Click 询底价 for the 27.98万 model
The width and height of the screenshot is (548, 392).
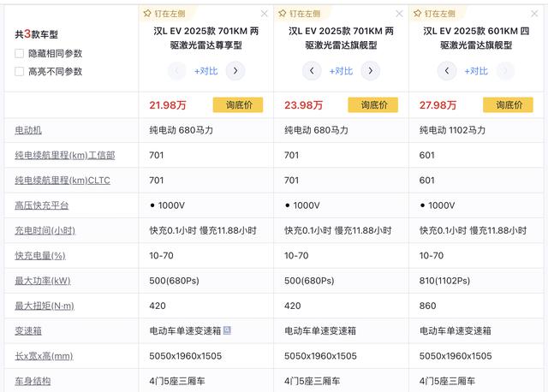tap(508, 104)
